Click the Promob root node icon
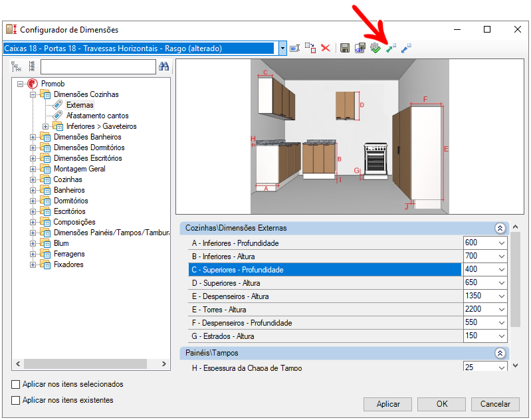Image resolution: width=531 pixels, height=420 pixels. pyautogui.click(x=33, y=84)
